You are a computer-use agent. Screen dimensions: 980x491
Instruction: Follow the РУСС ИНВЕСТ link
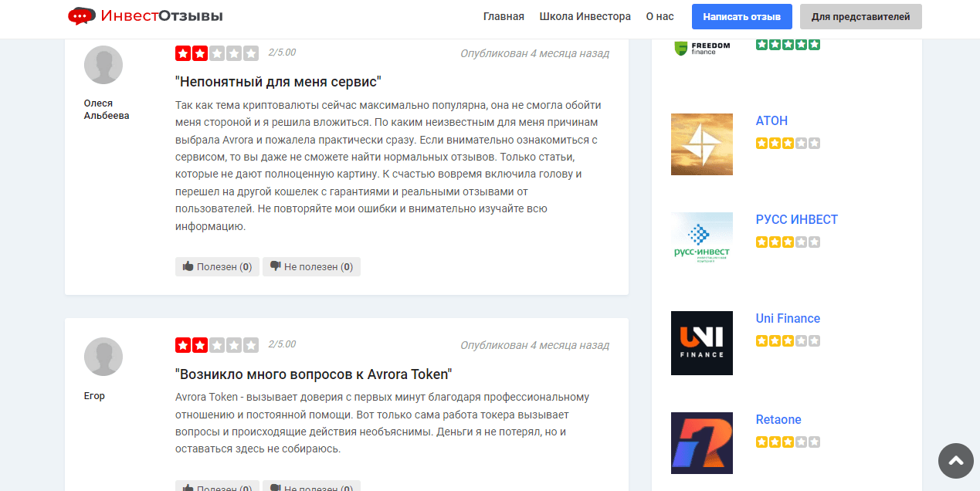pos(796,219)
